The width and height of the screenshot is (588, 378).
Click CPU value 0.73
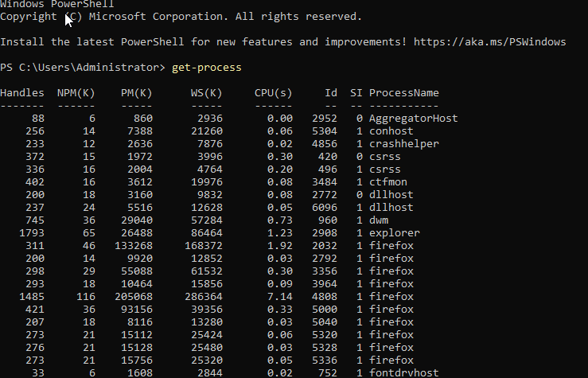[280, 220]
